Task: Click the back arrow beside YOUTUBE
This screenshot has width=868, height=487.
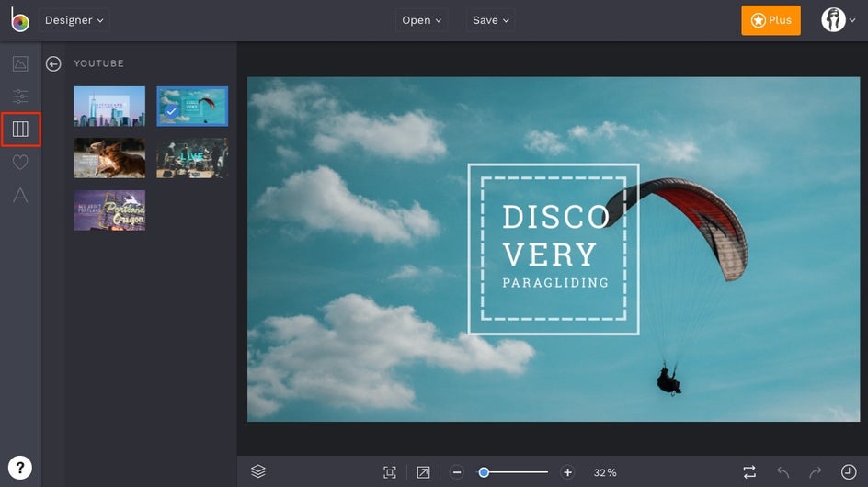Action: (53, 63)
